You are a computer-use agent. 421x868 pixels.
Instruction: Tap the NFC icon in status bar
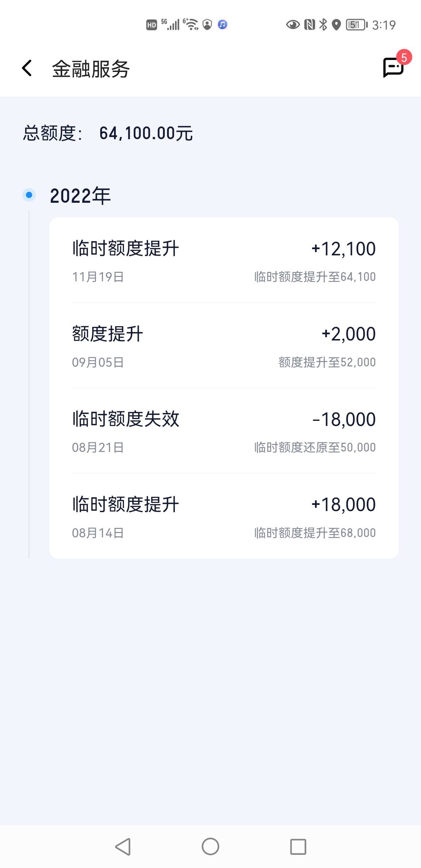pos(310,24)
